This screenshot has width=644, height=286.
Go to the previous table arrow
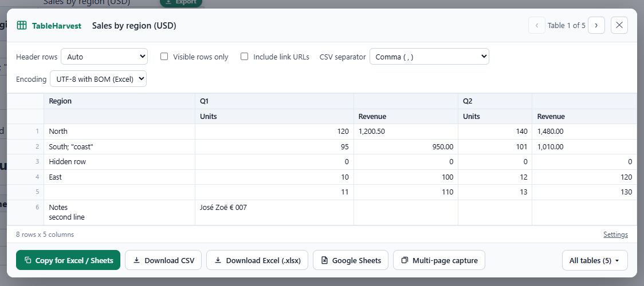(536, 25)
